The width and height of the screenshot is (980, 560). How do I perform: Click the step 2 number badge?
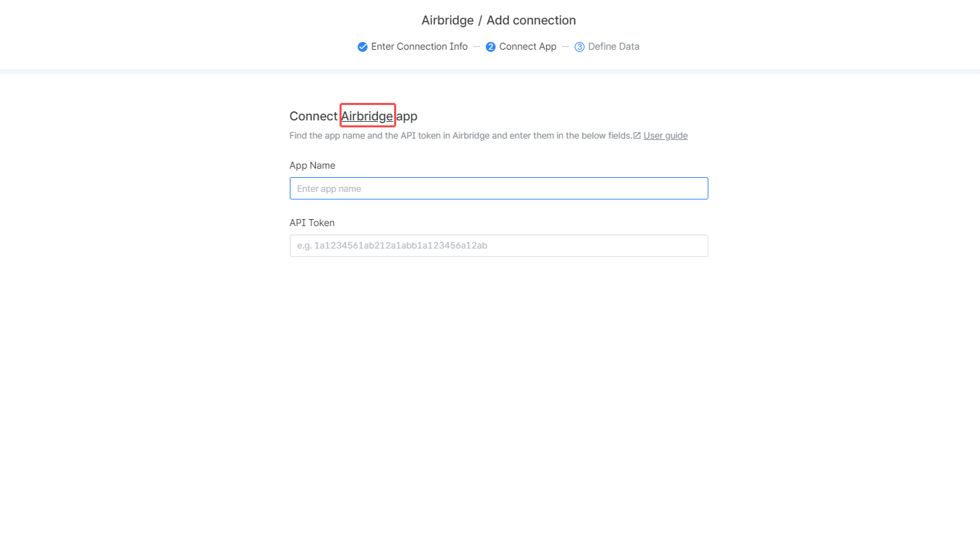click(491, 47)
